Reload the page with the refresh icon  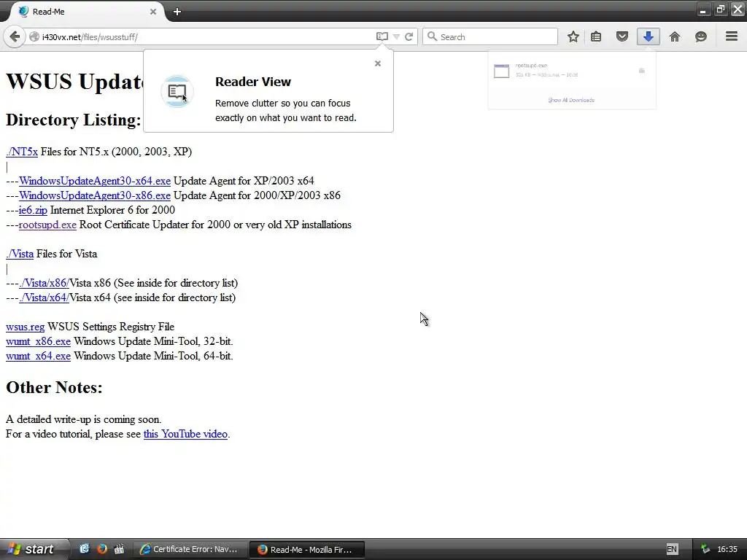pos(409,36)
